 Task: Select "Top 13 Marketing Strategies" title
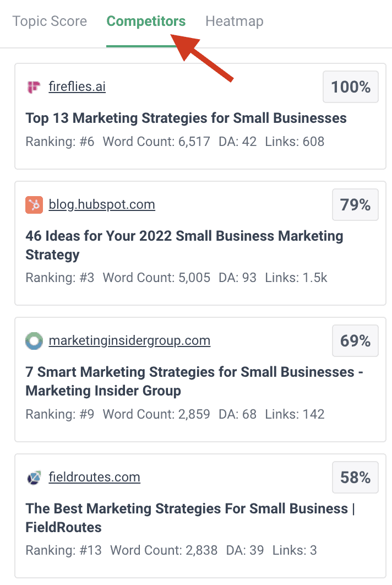pos(186,118)
